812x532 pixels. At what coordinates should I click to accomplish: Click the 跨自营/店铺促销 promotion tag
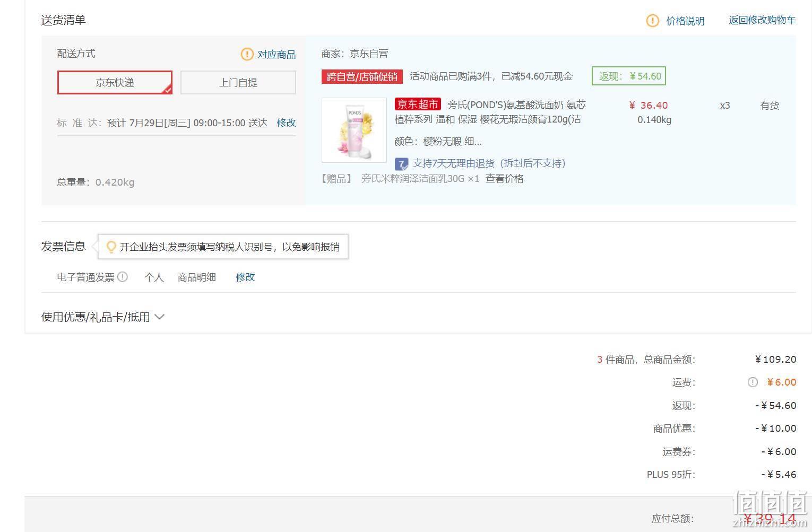pos(362,77)
